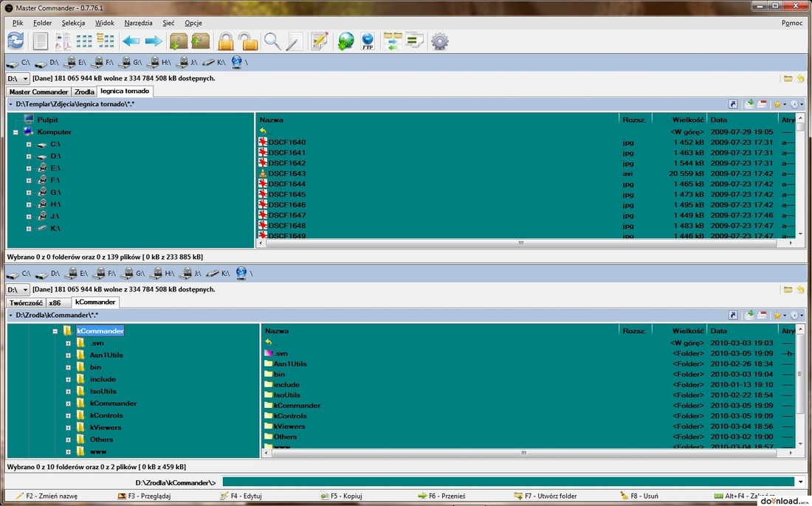The height and width of the screenshot is (506, 812).
Task: Click the synchronize folders icon
Action: [393, 41]
